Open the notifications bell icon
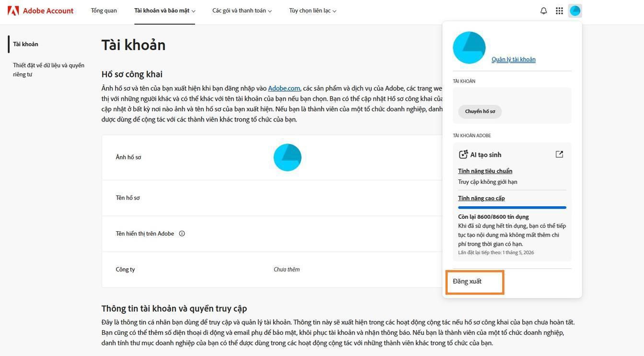This screenshot has height=356, width=644. click(x=543, y=11)
